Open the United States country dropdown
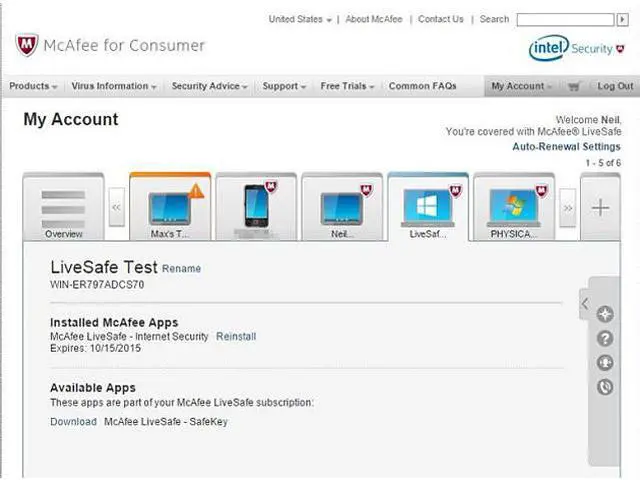This screenshot has width=640, height=480. [300, 19]
